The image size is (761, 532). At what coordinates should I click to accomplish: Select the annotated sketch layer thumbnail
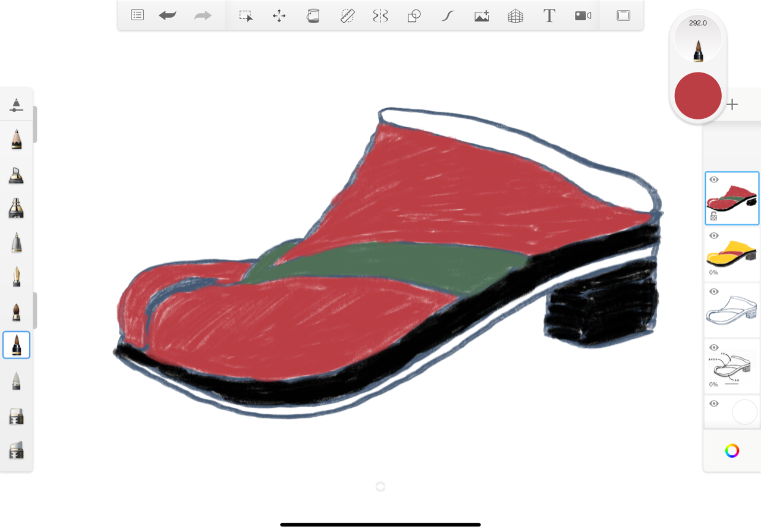coord(732,366)
